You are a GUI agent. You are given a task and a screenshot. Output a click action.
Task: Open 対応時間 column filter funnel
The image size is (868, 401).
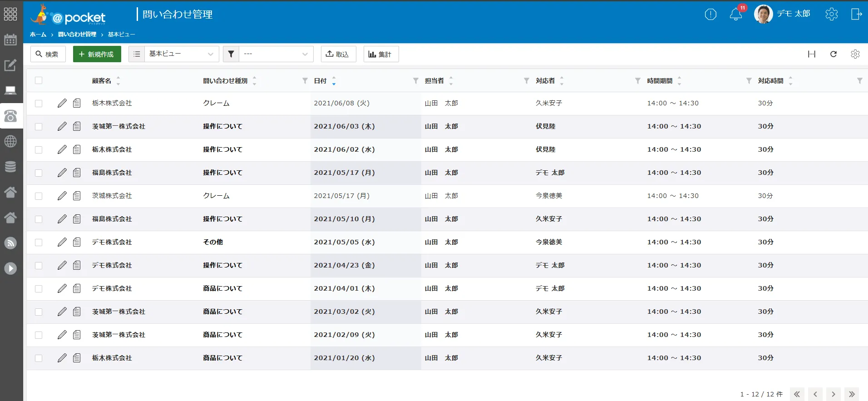click(x=860, y=81)
